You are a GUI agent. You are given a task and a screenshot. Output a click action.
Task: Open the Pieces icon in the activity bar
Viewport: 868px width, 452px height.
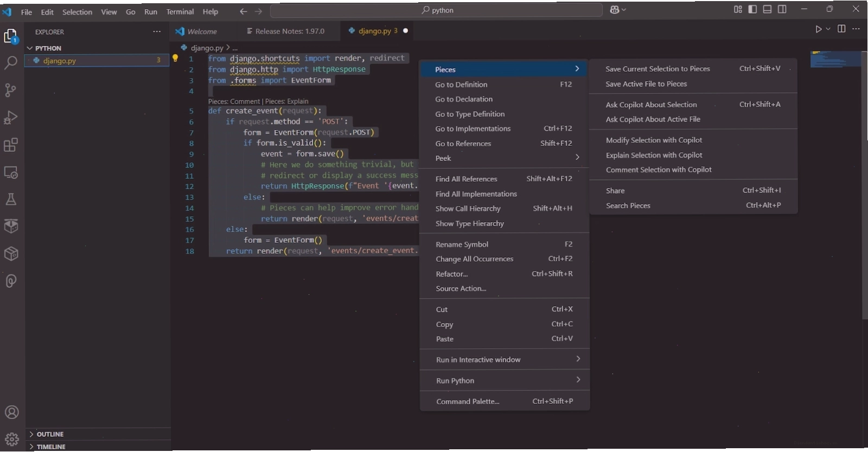pyautogui.click(x=11, y=281)
